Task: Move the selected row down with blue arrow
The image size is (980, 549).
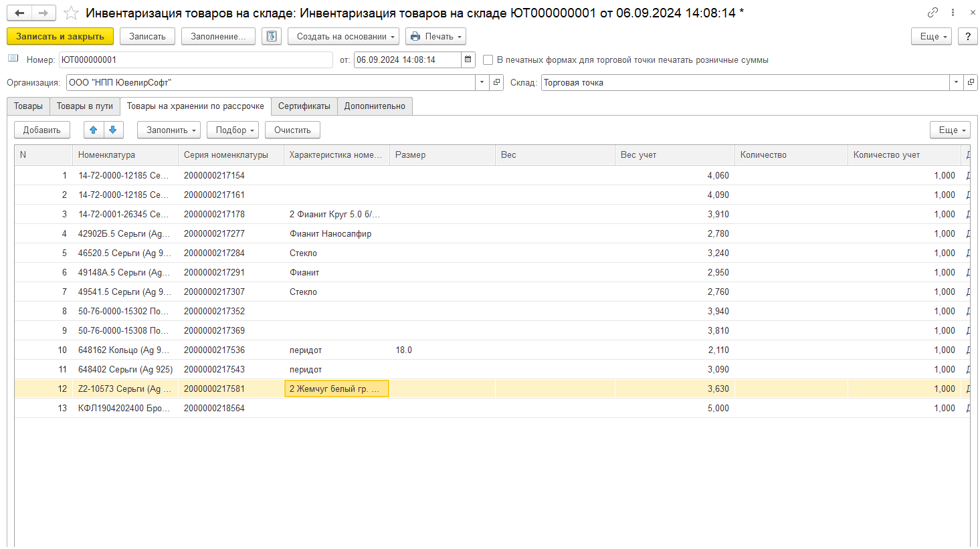Action: coord(113,130)
